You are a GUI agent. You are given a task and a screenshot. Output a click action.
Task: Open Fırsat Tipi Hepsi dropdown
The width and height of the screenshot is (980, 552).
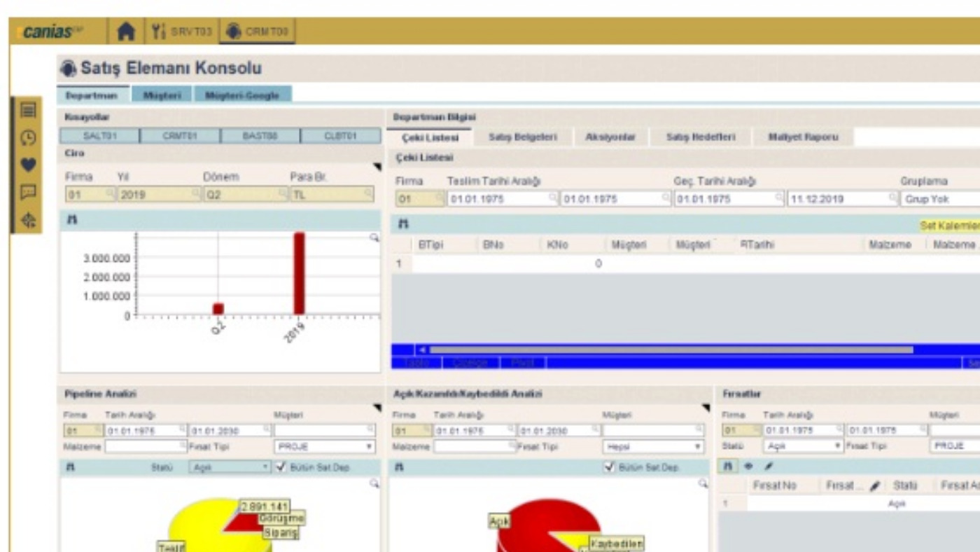[652, 447]
